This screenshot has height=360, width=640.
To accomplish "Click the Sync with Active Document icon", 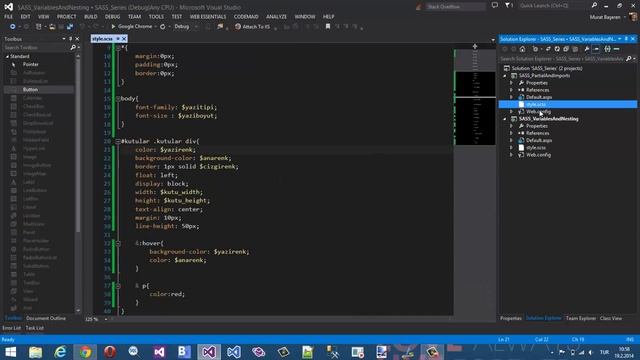I will click(x=548, y=49).
